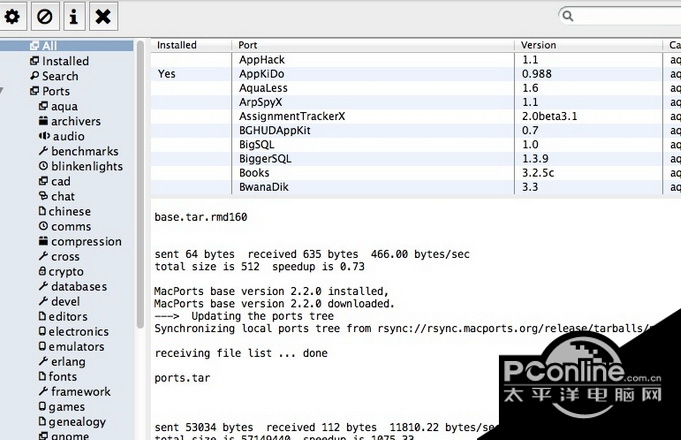Sort by the Installed column header
Screen dimensions: 681x440
point(191,45)
